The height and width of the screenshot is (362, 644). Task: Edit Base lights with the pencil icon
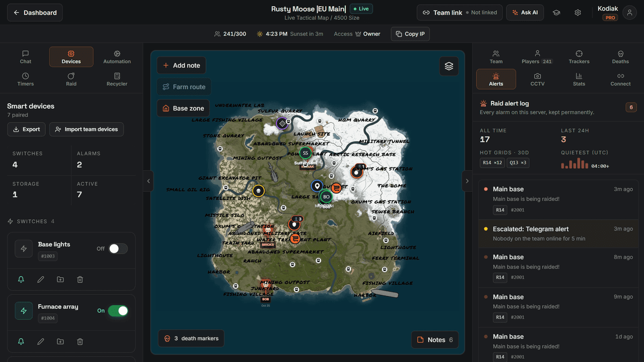(41, 279)
